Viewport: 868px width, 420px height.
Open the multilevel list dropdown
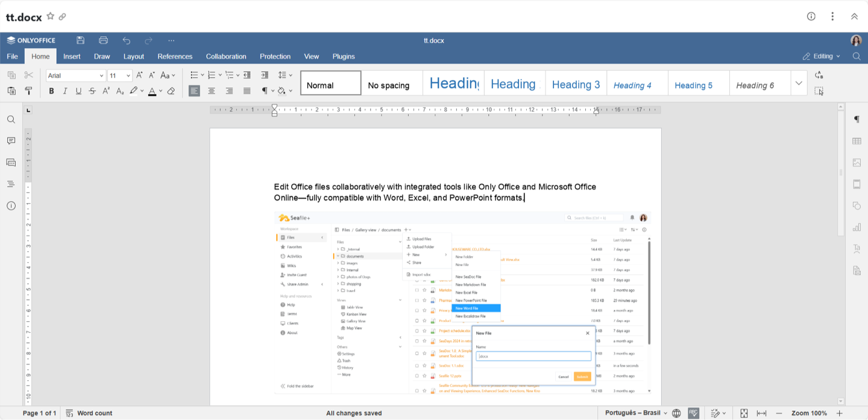[x=237, y=75]
